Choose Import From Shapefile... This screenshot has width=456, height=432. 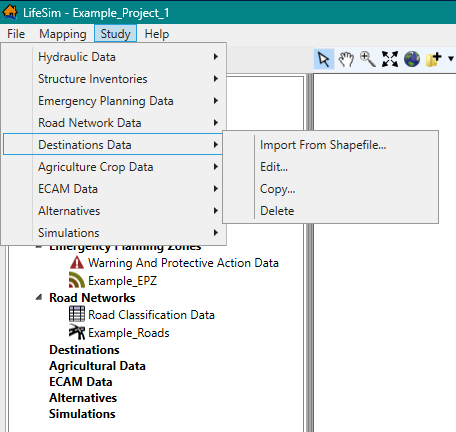pyautogui.click(x=330, y=145)
